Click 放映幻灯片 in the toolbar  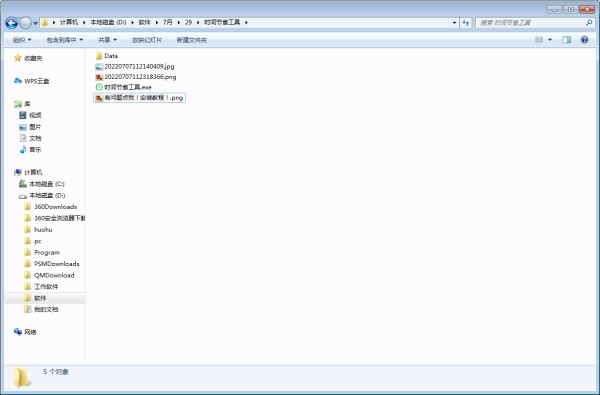click(x=147, y=40)
